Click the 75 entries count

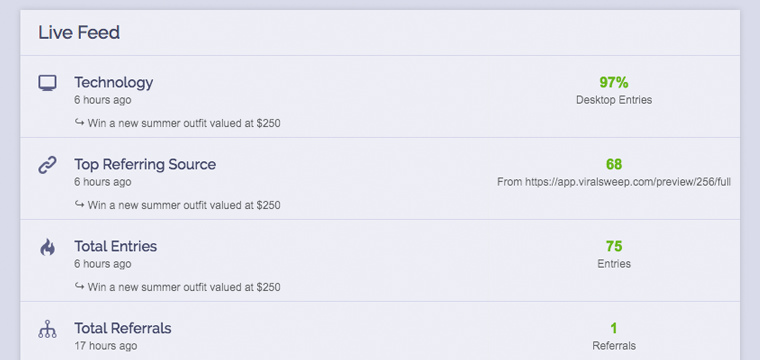pos(614,246)
